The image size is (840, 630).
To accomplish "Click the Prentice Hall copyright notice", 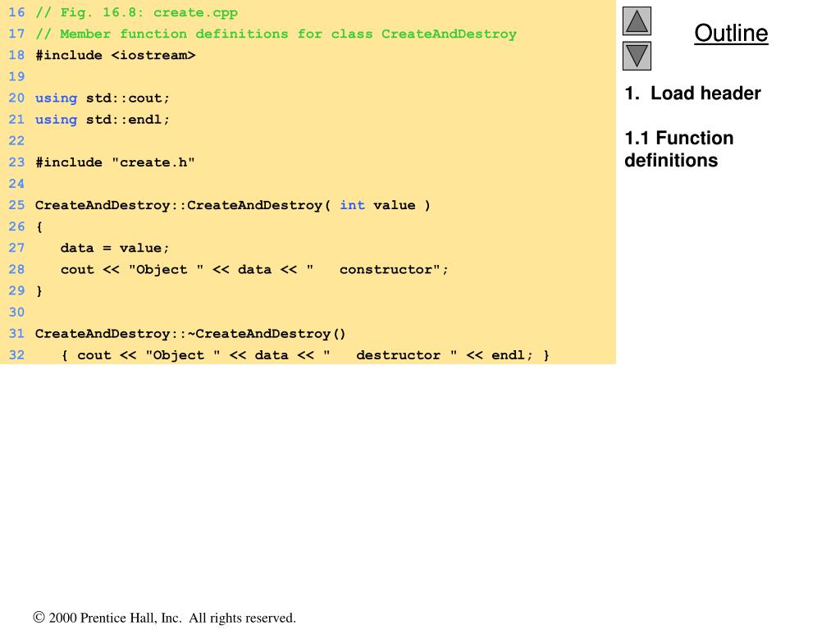I will [164, 618].
